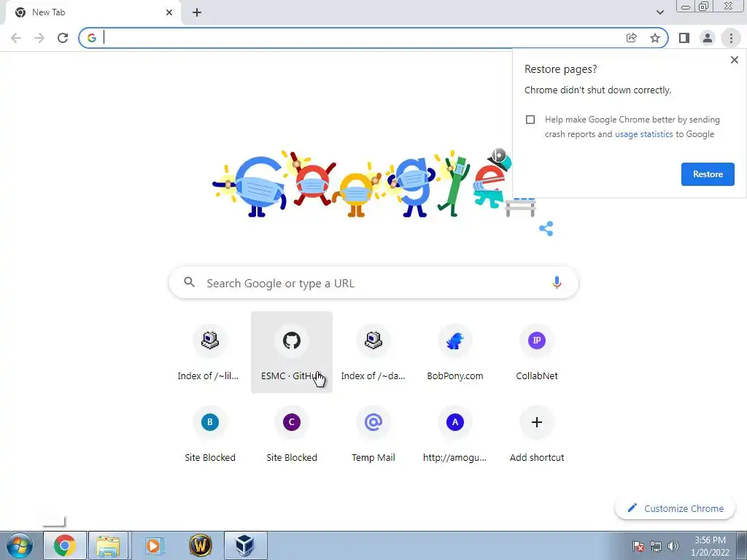Open the VirtualBox taskbar icon
The height and width of the screenshot is (560, 747).
[x=245, y=545]
